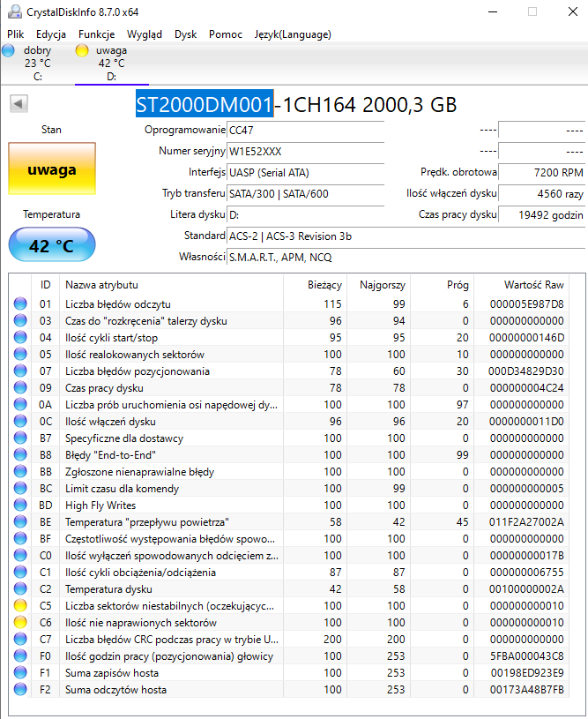Click the Próg column header
This screenshot has width=588, height=719.
click(x=443, y=285)
